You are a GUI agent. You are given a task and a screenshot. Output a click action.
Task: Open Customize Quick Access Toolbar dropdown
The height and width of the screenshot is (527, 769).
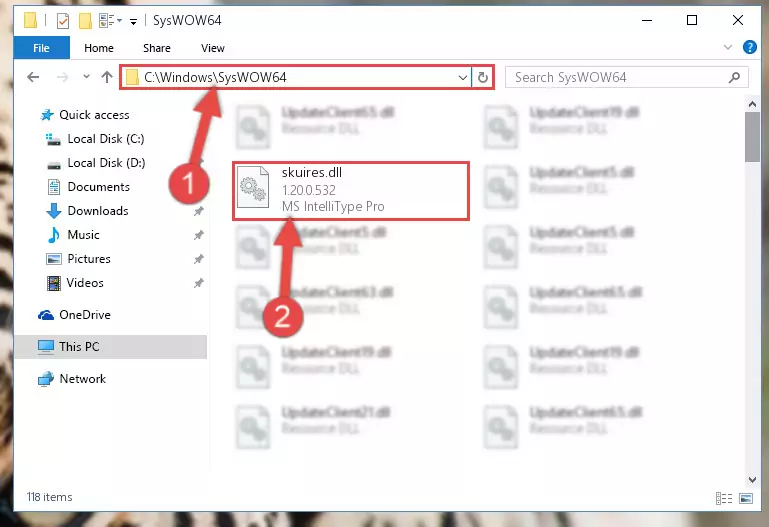pos(133,21)
